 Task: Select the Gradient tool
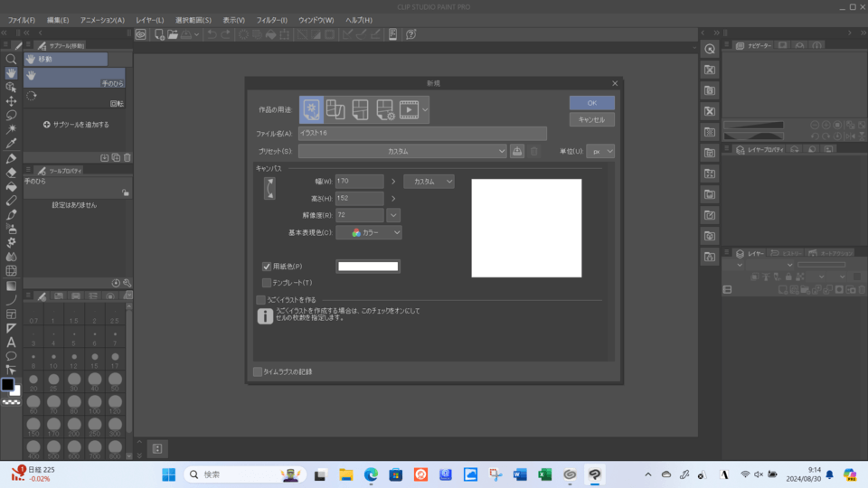coord(11,286)
